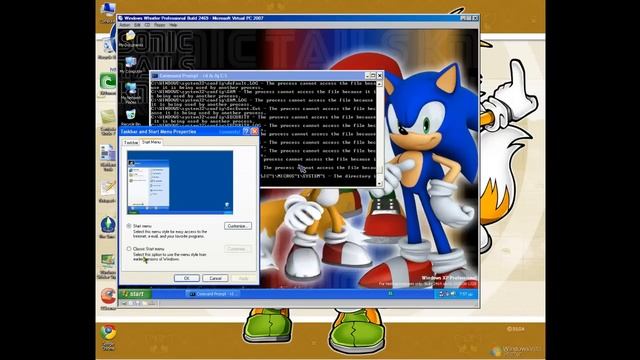Open the green swirl app on host desktop
640x360 pixels.
click(x=108, y=84)
